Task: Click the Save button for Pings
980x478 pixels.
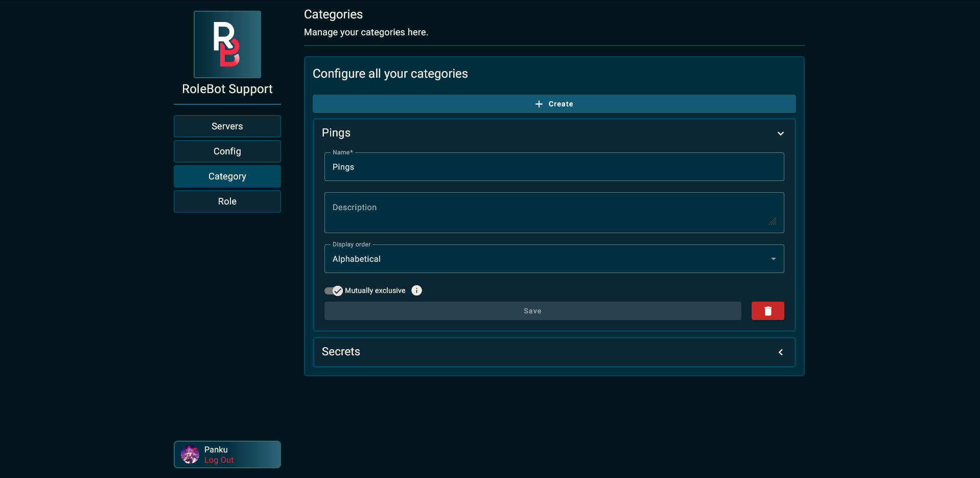Action: click(x=532, y=310)
